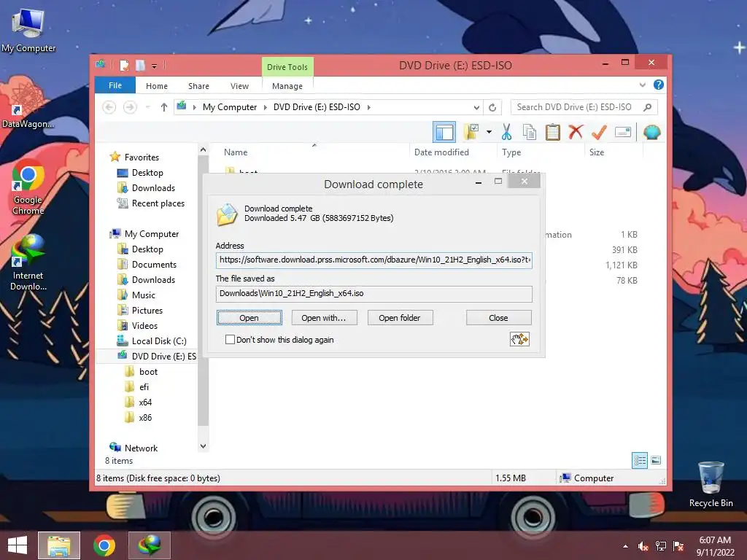
Task: Click the Windows Start button
Action: (18, 545)
